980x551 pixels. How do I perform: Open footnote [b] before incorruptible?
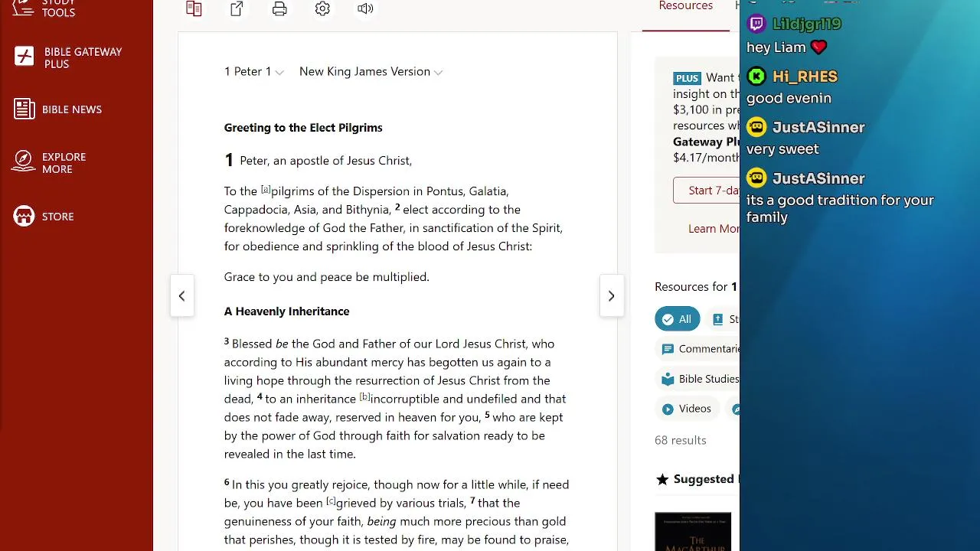[364, 396]
